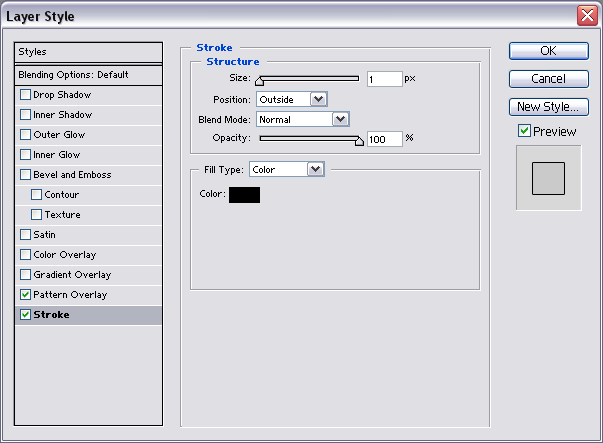
Task: Uncheck the Pattern Overlay checkbox
Action: click(x=25, y=295)
